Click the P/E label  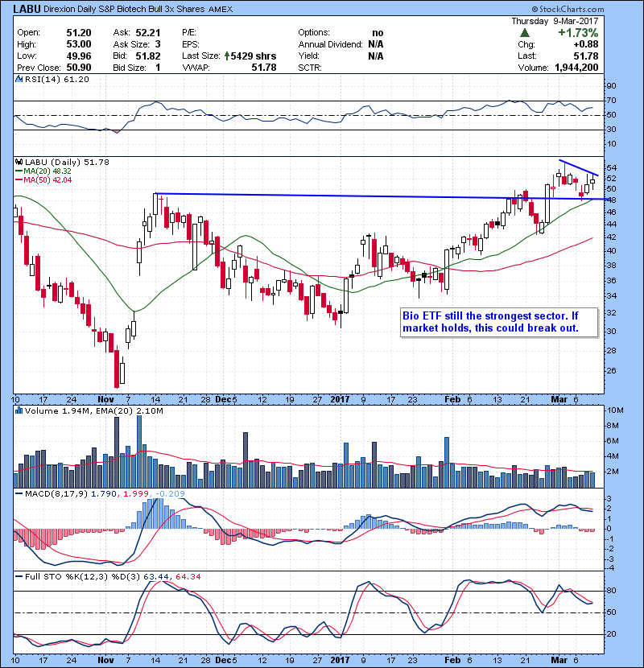click(189, 33)
